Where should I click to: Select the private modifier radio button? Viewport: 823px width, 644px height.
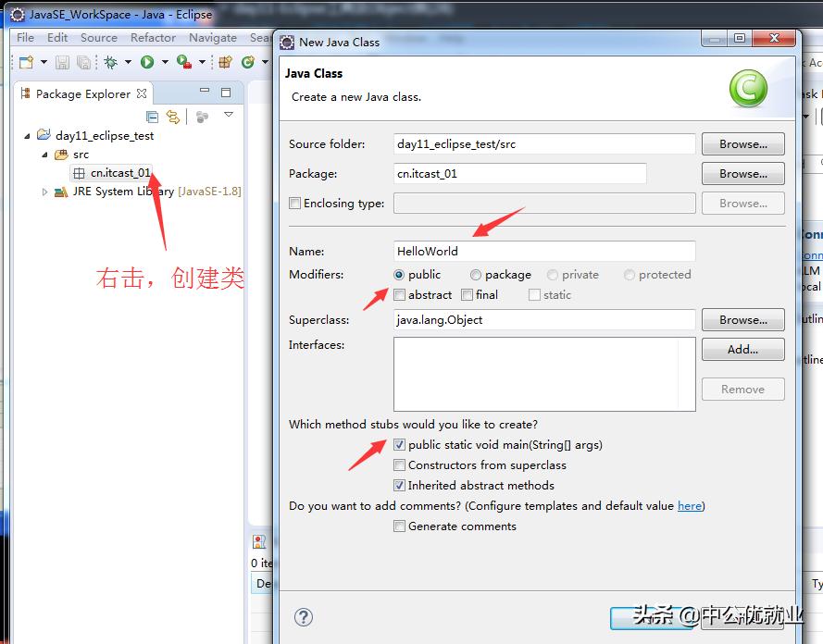tap(553, 275)
